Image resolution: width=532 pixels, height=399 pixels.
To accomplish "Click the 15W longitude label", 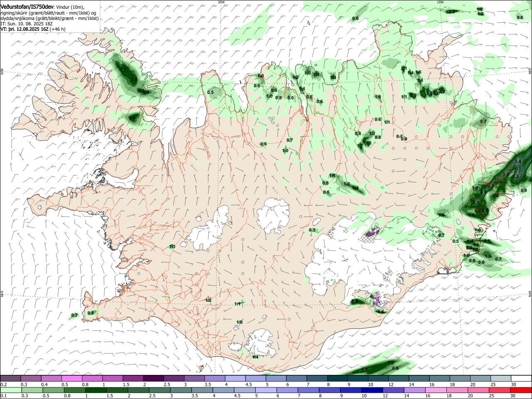I will 440,2.
